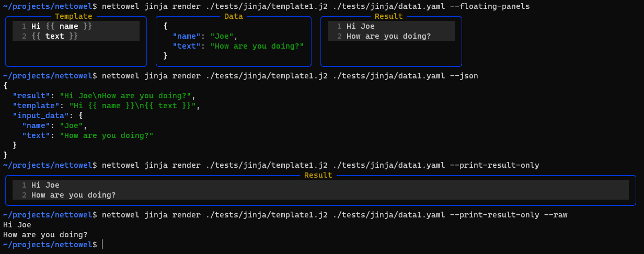Click 'Hi Joe' in floating Result panel
The image size is (644, 254).
pyautogui.click(x=361, y=26)
